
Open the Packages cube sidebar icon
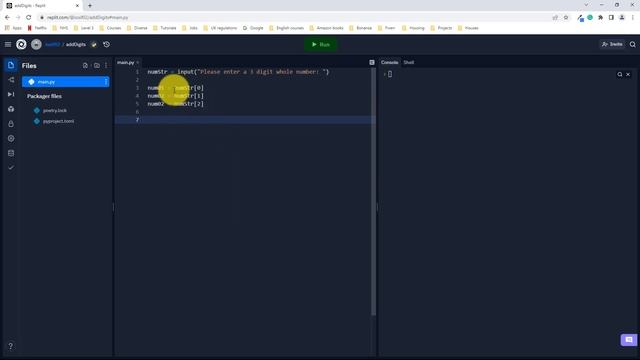pos(11,109)
